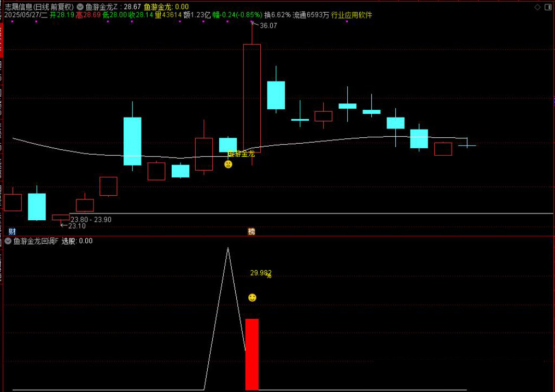Click the smiley icon above the red indicator bar
This screenshot has width=555, height=392.
252,297
